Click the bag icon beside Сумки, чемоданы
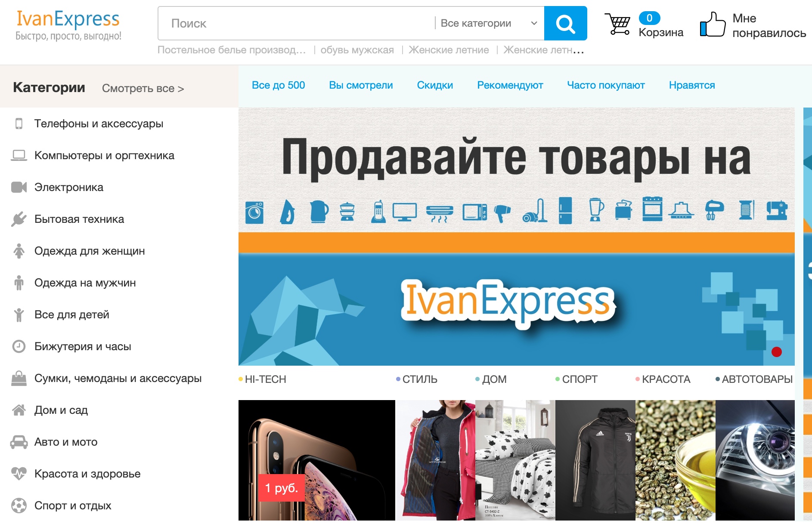 pyautogui.click(x=19, y=378)
